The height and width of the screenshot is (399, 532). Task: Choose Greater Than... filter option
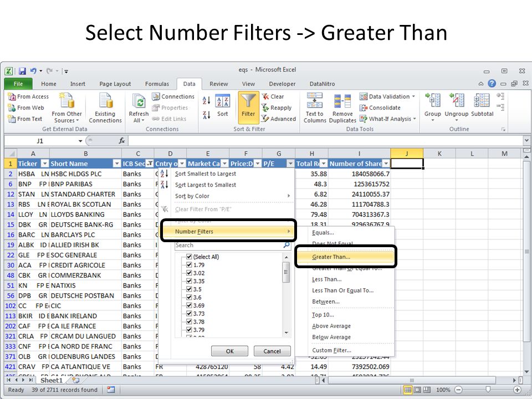click(346, 257)
